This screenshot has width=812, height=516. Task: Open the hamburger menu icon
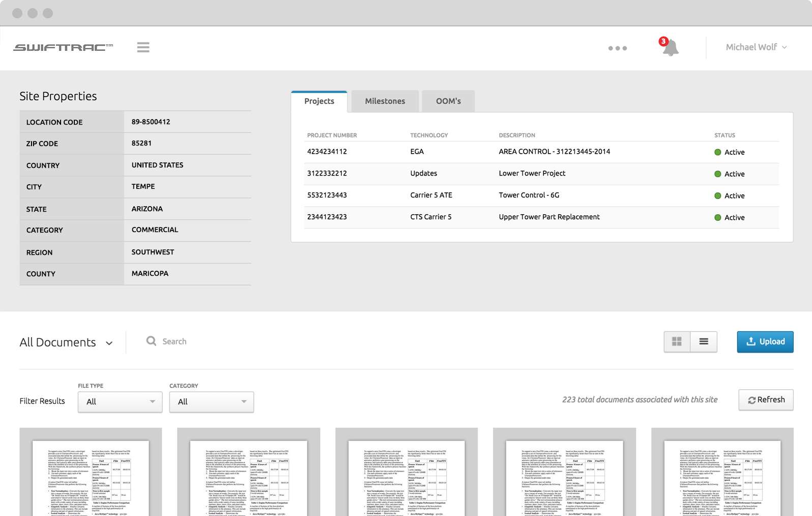click(x=143, y=47)
